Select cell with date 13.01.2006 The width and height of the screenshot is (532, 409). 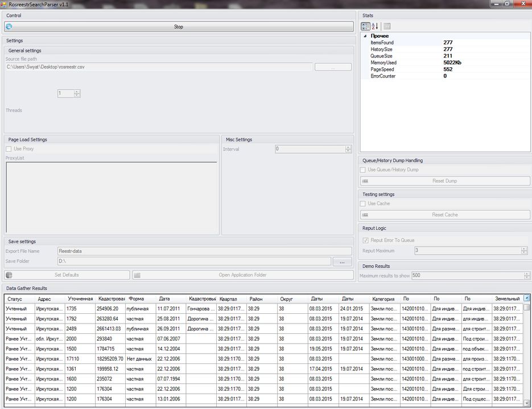(171, 399)
